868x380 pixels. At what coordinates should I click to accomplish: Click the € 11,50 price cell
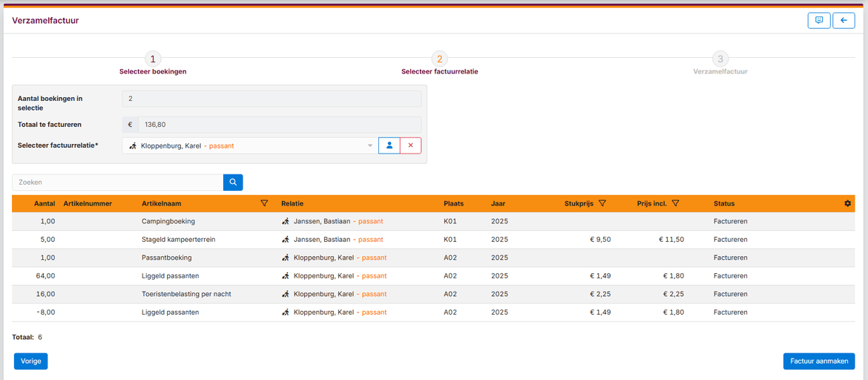coord(671,239)
